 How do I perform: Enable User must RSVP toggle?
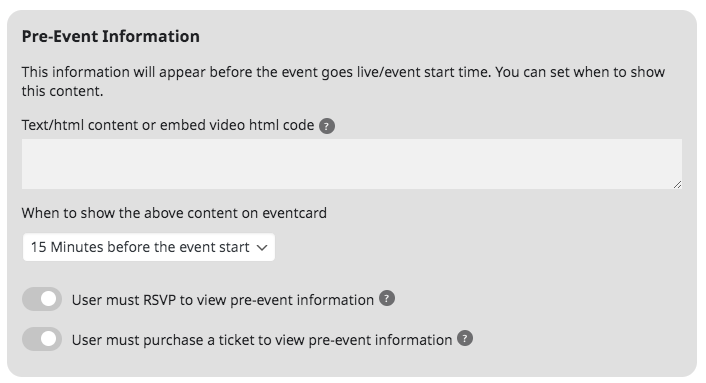coord(42,299)
